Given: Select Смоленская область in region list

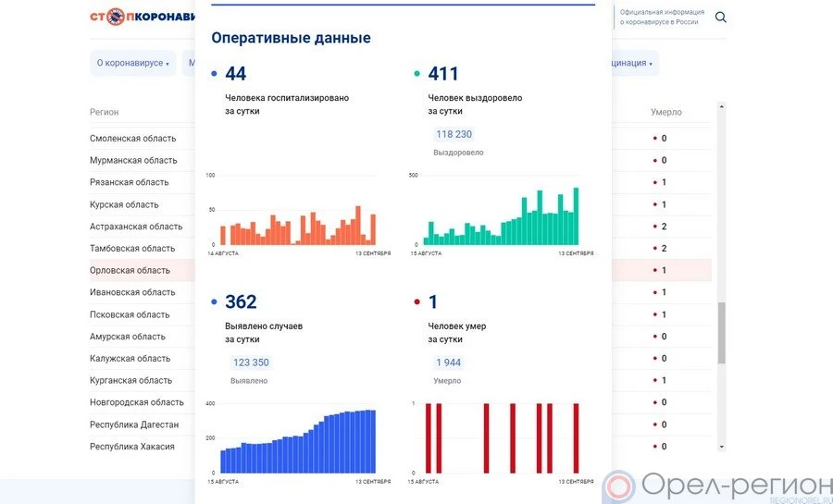Looking at the screenshot, I should [132, 139].
